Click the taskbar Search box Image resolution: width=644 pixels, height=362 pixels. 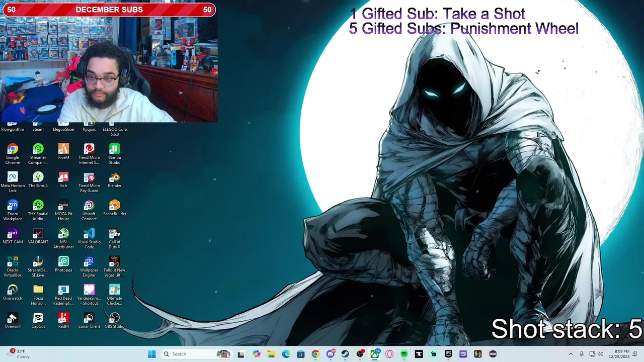(x=197, y=354)
